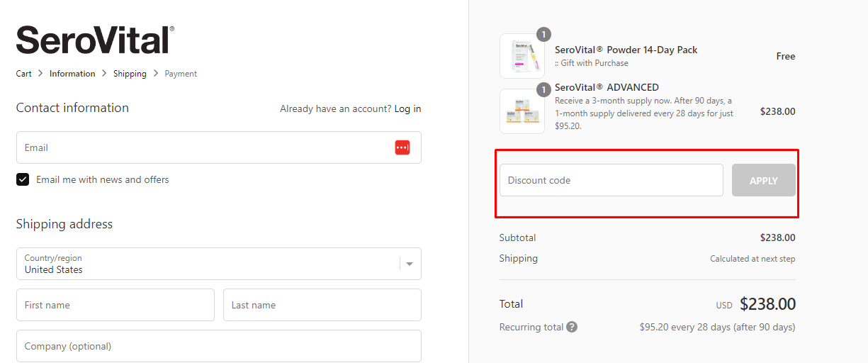Click the Gift with Purchase label
Image resolution: width=868 pixels, height=363 pixels.
click(592, 63)
